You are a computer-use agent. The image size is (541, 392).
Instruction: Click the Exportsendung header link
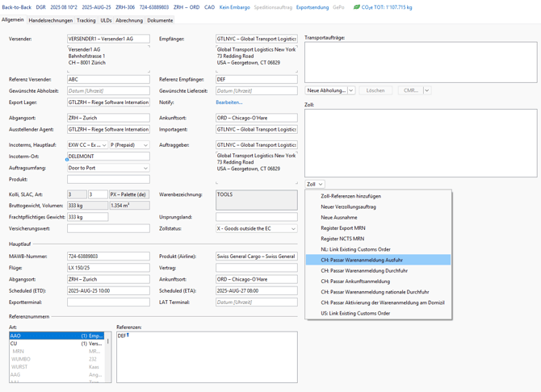click(312, 7)
